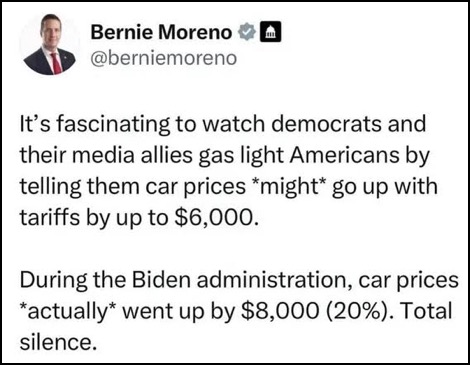470x365 pixels.
Task: Select the phrase gas light
Action: (241, 156)
